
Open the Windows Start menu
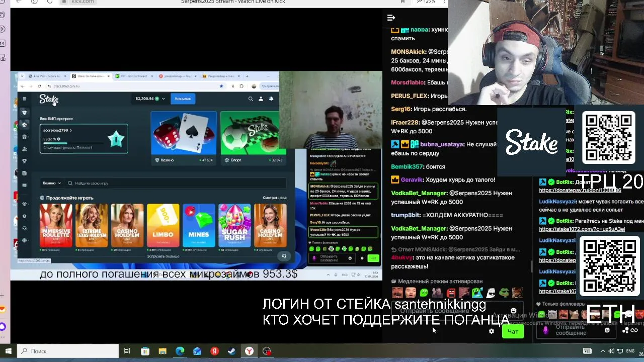(8, 351)
